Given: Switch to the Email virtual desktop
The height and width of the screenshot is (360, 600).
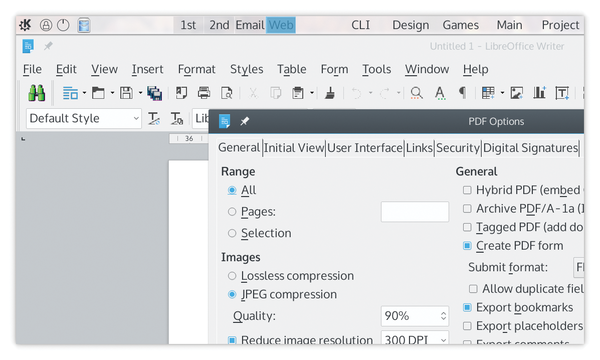Looking at the screenshot, I should (250, 25).
